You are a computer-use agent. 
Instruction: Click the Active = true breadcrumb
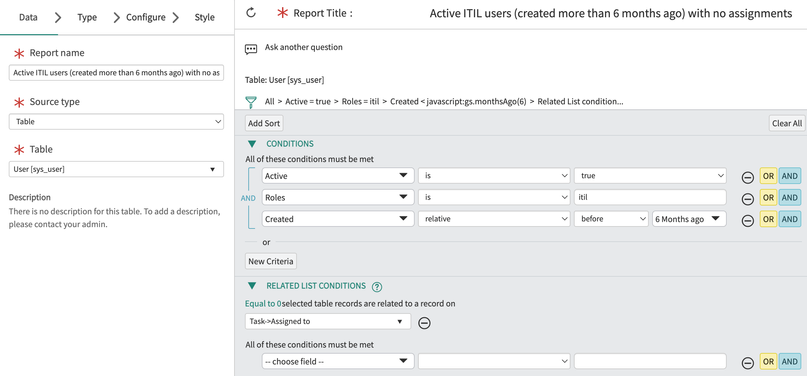tap(308, 102)
